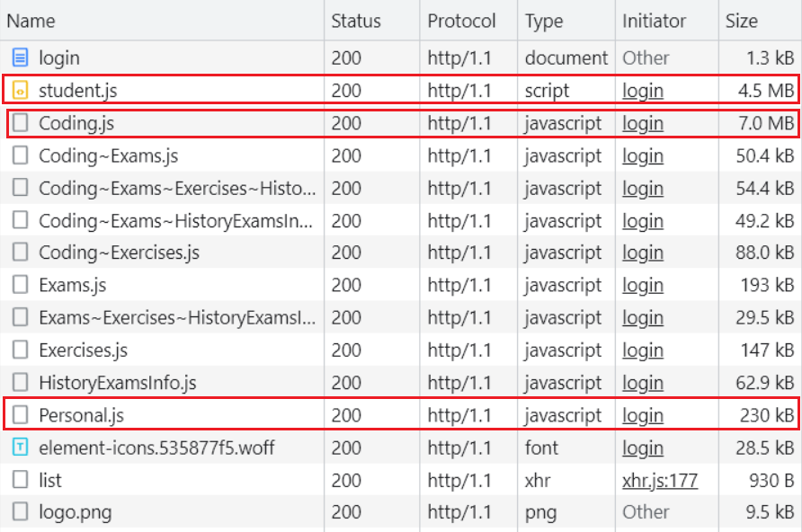Click the 88.0 kB size of Coding~Exercises.js
Screen dimensions: 802x532
(764, 253)
